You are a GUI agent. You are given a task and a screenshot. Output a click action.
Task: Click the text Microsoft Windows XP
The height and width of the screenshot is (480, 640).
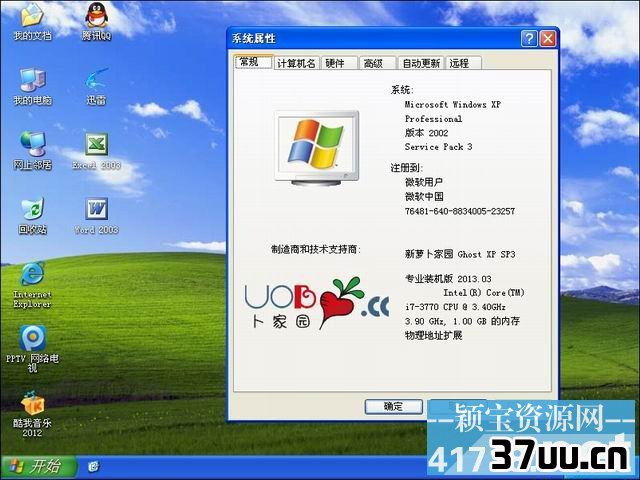tap(453, 104)
